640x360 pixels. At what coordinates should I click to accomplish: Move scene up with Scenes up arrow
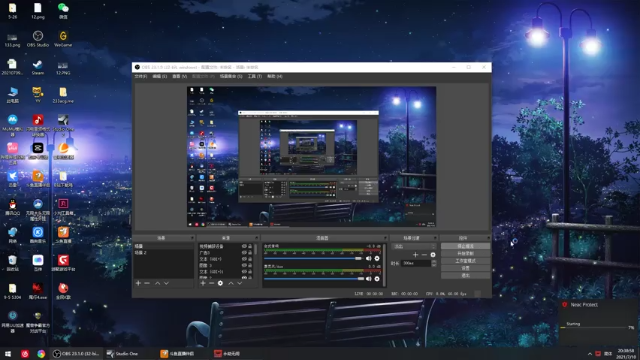click(x=158, y=283)
